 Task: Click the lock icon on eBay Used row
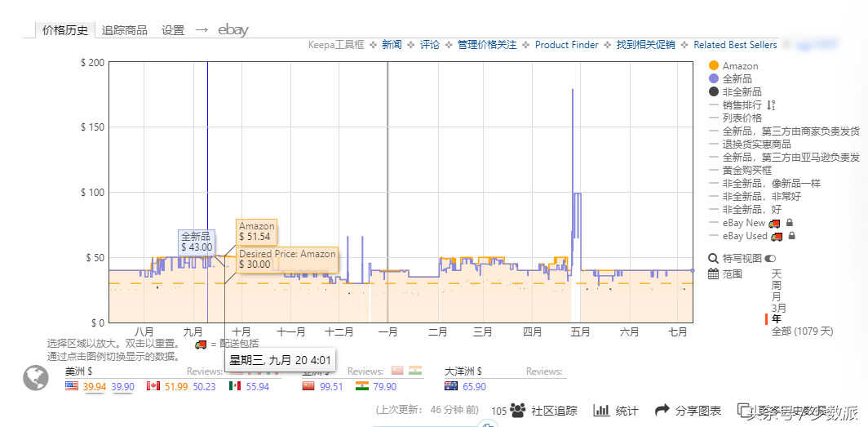(x=792, y=236)
